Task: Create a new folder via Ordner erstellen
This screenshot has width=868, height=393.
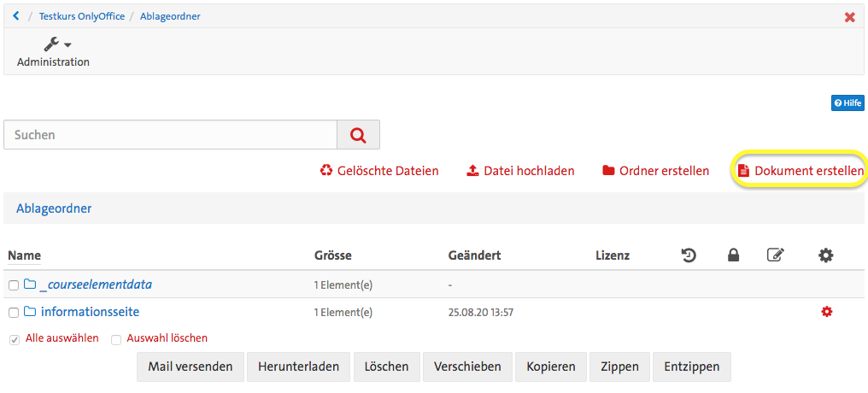Action: (x=655, y=171)
